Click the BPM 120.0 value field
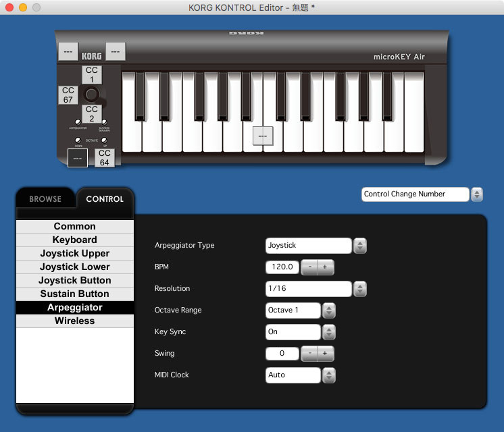Image resolution: width=504 pixels, height=432 pixels. pyautogui.click(x=282, y=267)
